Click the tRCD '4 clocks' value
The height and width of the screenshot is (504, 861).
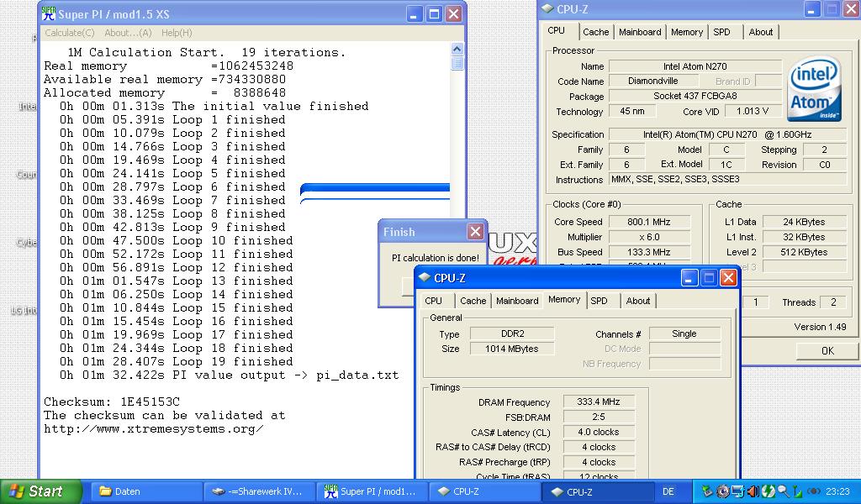click(598, 447)
